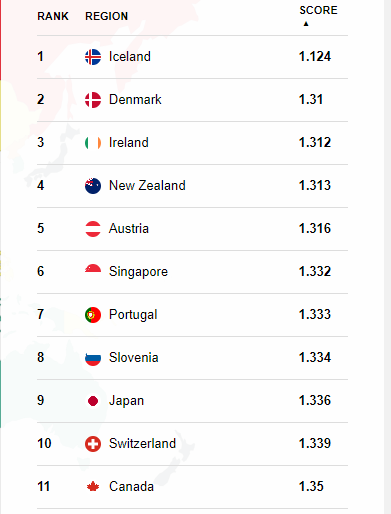Open the Singapore region link
The image size is (391, 514).
click(138, 272)
